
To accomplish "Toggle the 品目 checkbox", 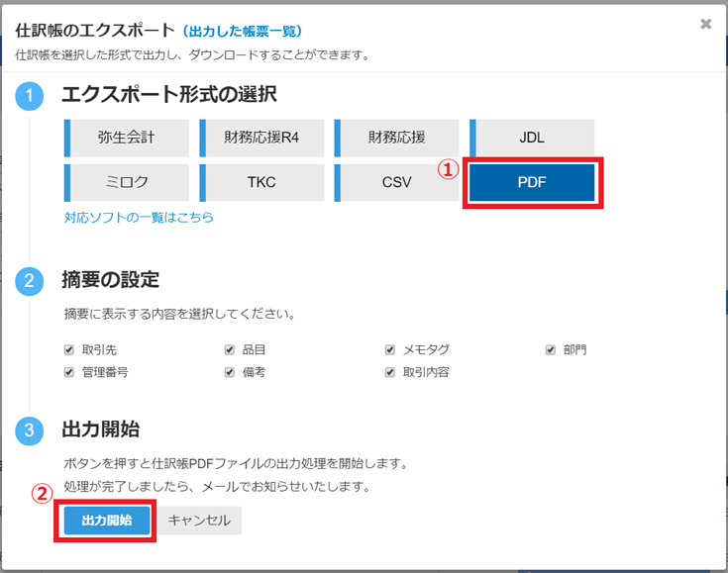I will point(230,349).
